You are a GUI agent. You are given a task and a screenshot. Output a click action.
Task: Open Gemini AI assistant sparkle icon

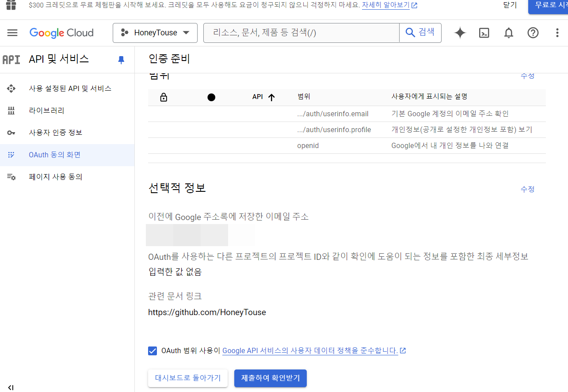click(460, 33)
